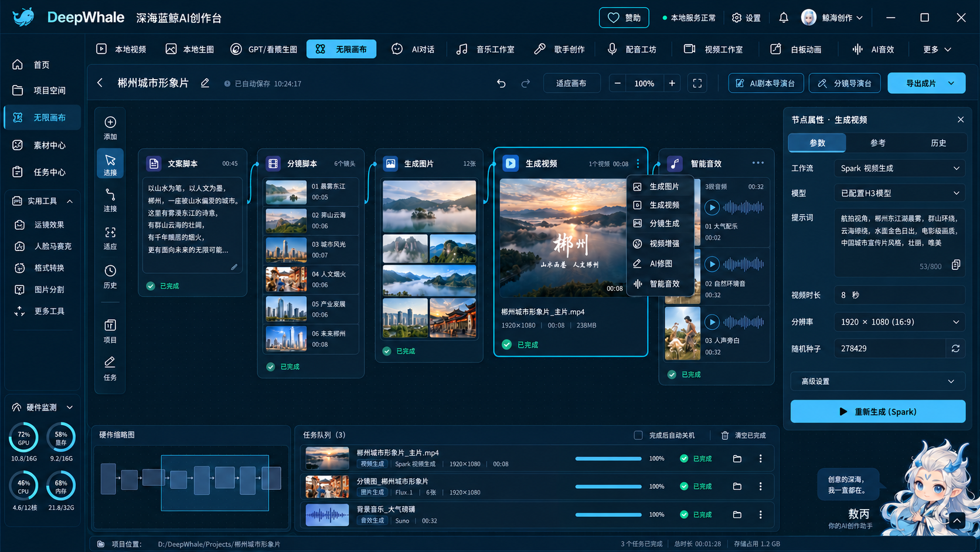Play the 03 人声旁白 audio clip

click(x=712, y=322)
